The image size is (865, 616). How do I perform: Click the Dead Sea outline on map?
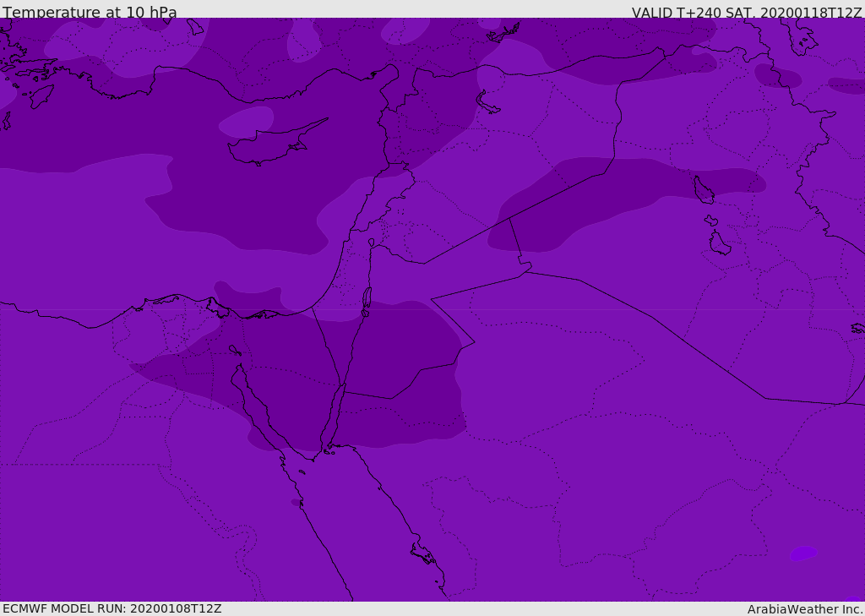[x=367, y=302]
